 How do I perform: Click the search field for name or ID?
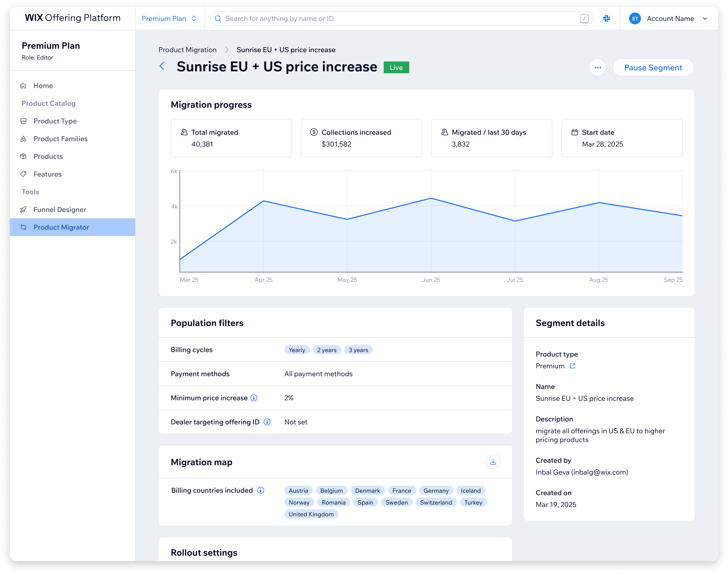(x=401, y=18)
